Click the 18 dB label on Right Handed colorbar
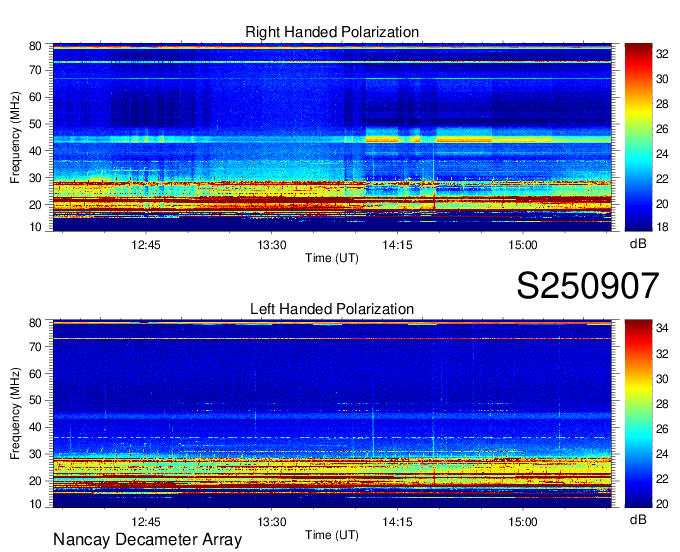This screenshot has width=680, height=552. 662,227
